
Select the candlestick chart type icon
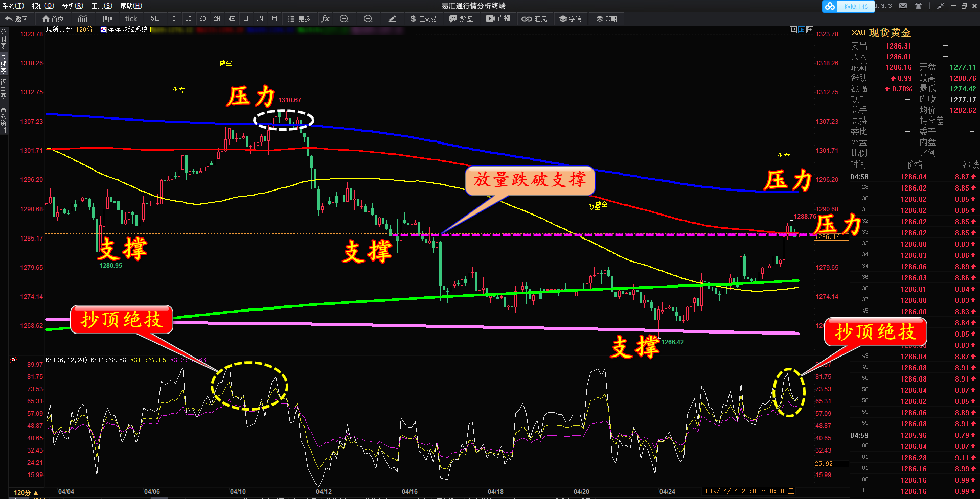(x=107, y=19)
